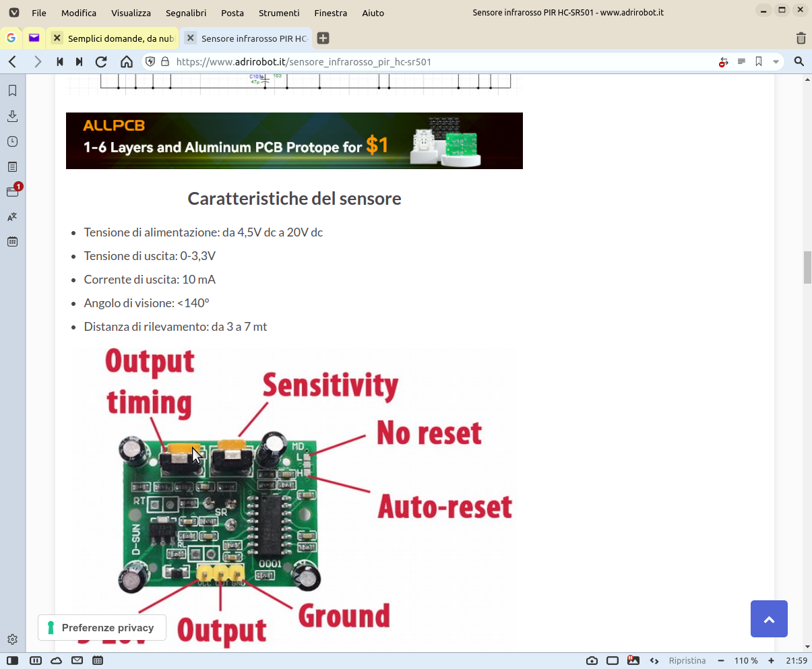Go forward to the next page
Image resolution: width=812 pixels, height=669 pixels.
point(38,62)
